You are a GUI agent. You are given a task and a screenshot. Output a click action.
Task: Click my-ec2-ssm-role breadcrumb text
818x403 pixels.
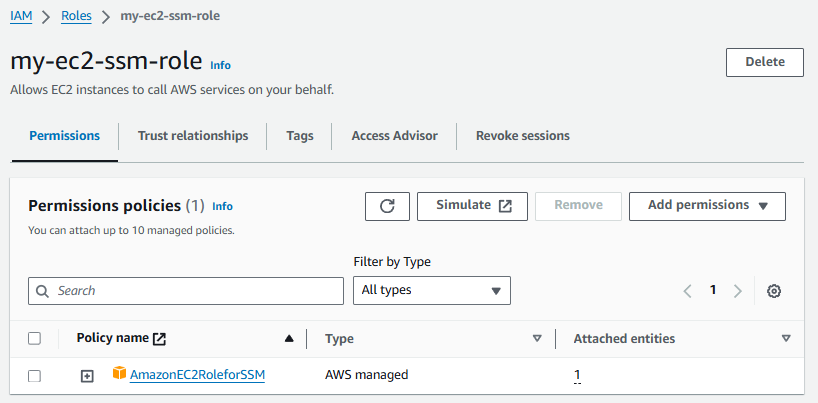170,16
